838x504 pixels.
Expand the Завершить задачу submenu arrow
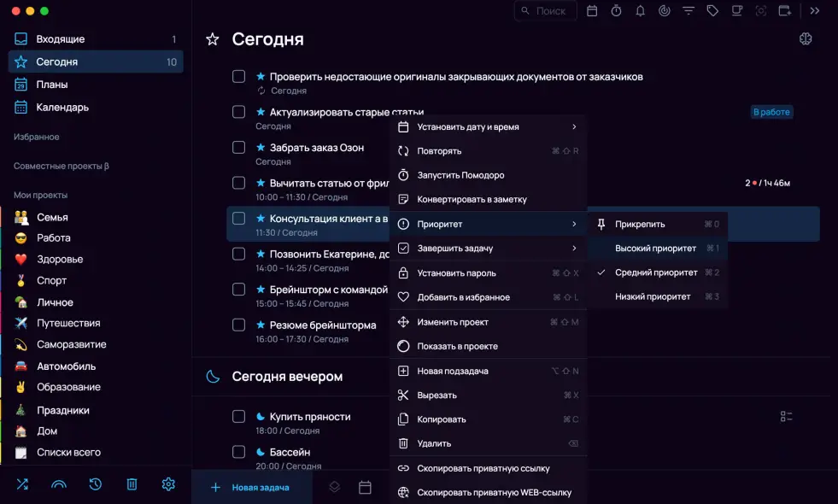coord(573,249)
